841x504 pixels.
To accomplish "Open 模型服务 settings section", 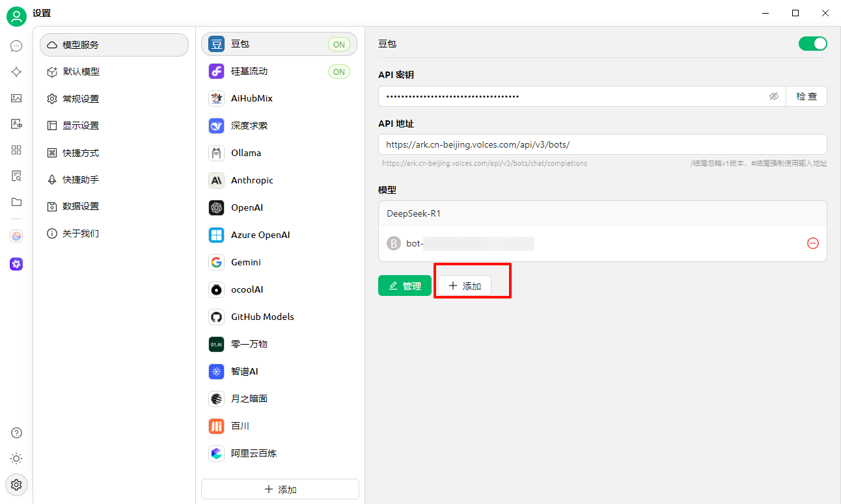I will click(115, 45).
